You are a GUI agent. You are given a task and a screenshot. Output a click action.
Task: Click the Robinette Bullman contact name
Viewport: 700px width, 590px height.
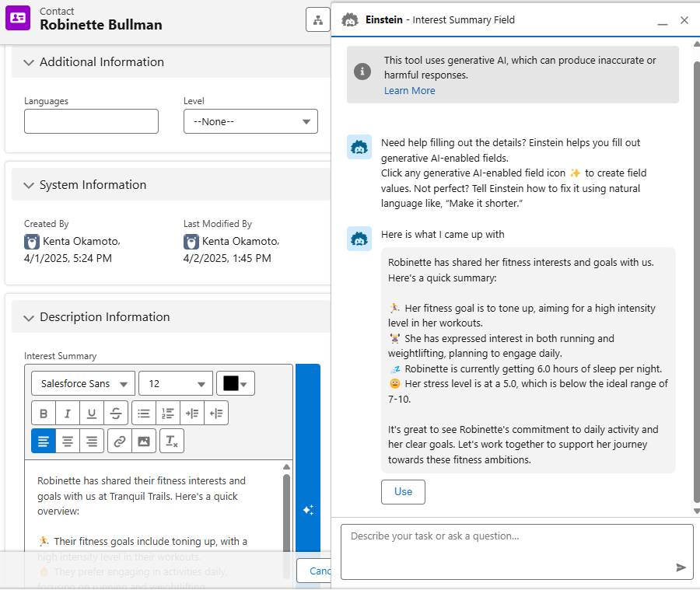(101, 25)
